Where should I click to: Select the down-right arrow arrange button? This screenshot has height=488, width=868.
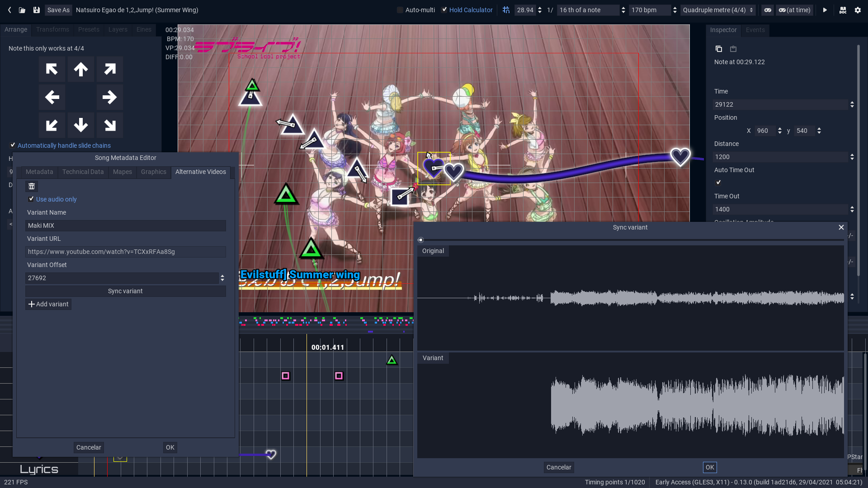click(110, 125)
